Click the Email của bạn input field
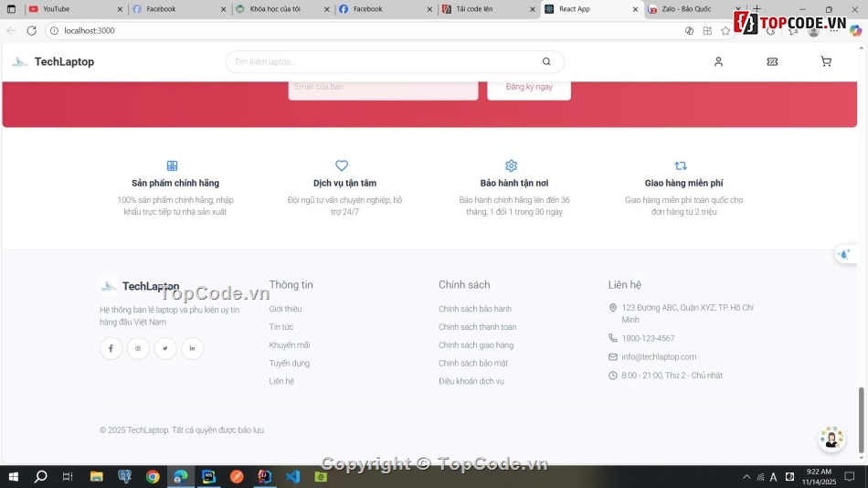 (x=383, y=89)
